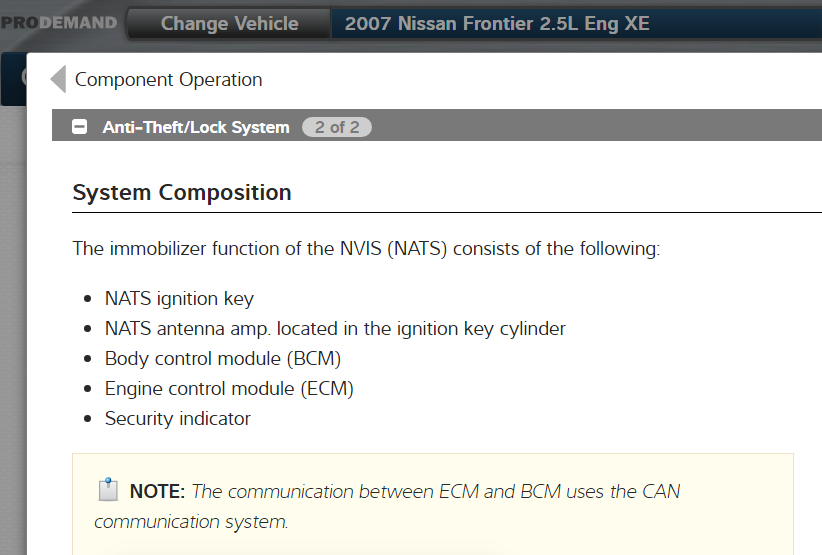Click the immobilizer function intro sentence
The height and width of the screenshot is (555, 822).
click(x=366, y=248)
